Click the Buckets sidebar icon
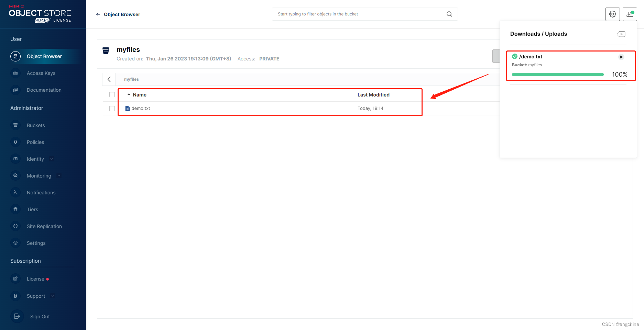This screenshot has height=330, width=644. [x=15, y=125]
